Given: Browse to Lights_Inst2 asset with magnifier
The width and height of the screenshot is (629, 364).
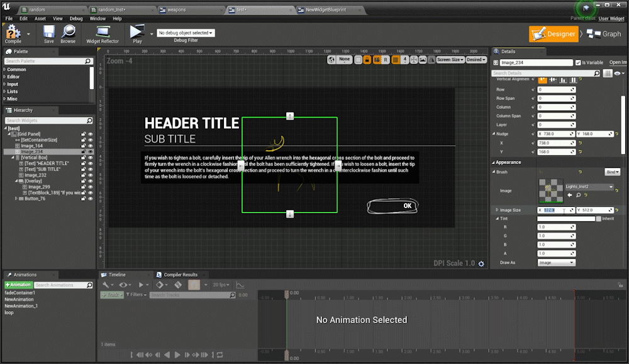Looking at the screenshot, I should click(579, 196).
